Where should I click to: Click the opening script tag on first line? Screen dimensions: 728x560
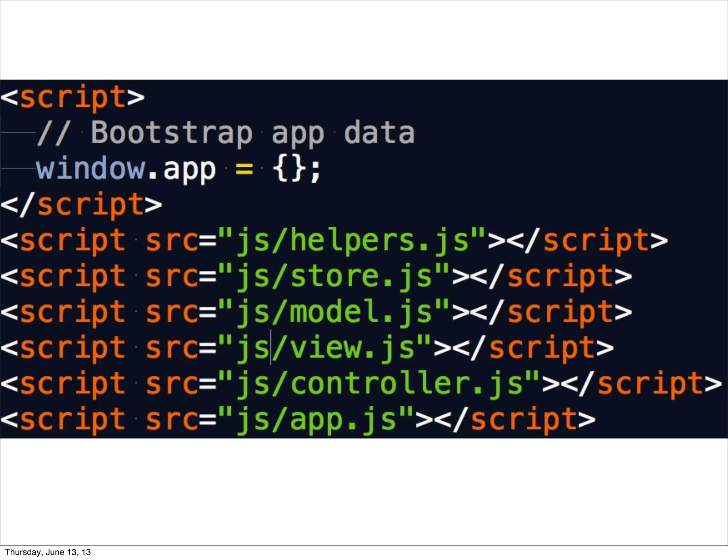click(73, 97)
